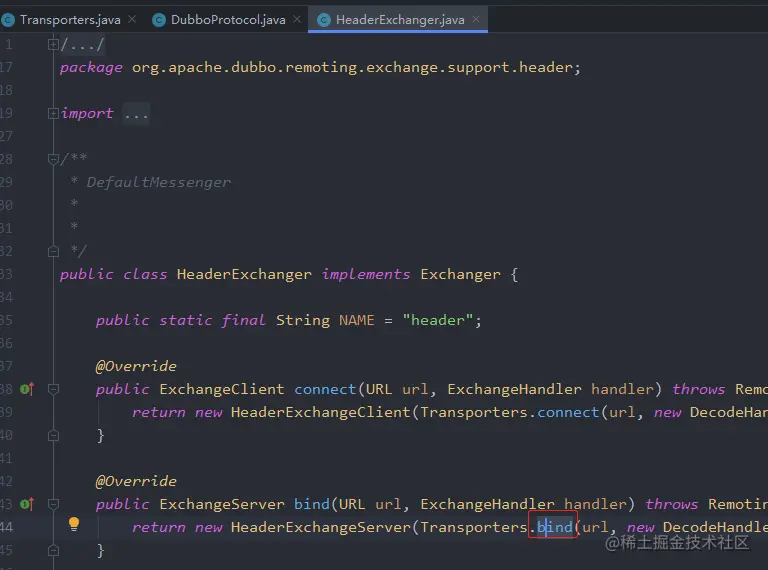This screenshot has width=768, height=570.
Task: Open implemented-method gutter icon for connect
Action: pos(27,389)
